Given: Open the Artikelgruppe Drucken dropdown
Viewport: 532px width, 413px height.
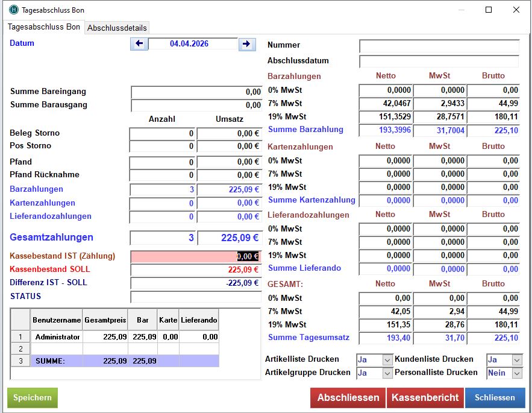Looking at the screenshot, I should pyautogui.click(x=387, y=373).
